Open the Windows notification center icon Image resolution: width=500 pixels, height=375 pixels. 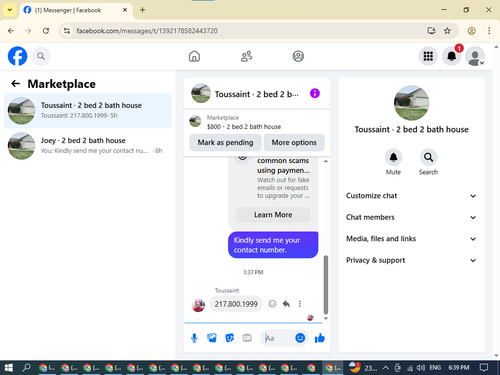point(484,368)
